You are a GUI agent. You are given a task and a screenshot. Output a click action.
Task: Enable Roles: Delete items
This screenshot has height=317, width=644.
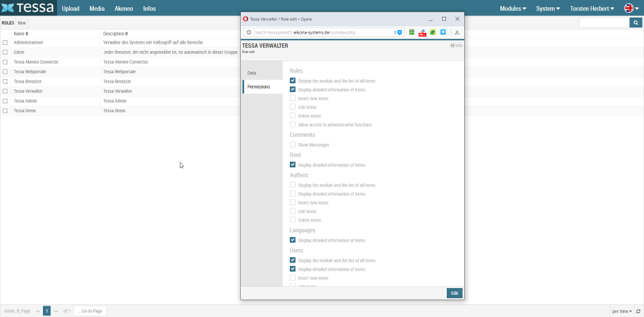(293, 116)
